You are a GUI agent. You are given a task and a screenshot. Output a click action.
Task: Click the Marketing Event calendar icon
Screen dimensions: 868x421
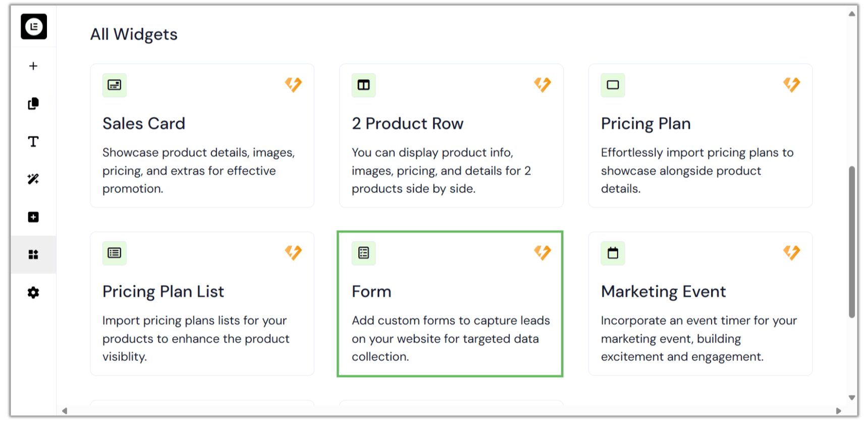point(613,253)
